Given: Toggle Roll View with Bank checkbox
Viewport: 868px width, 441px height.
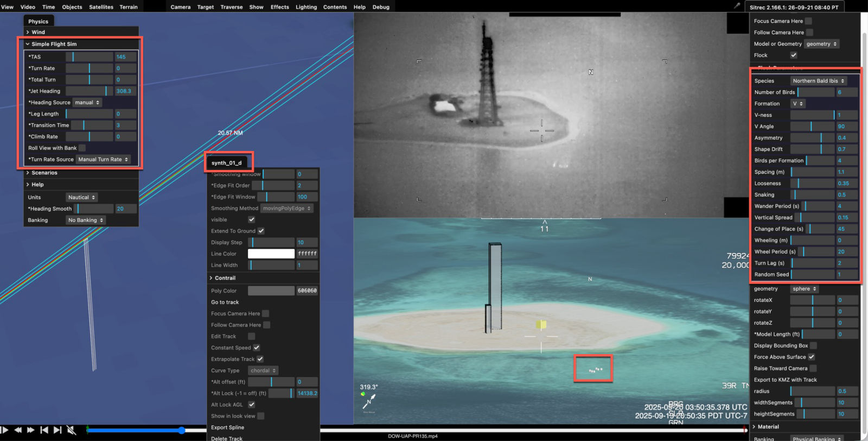Looking at the screenshot, I should pos(82,148).
